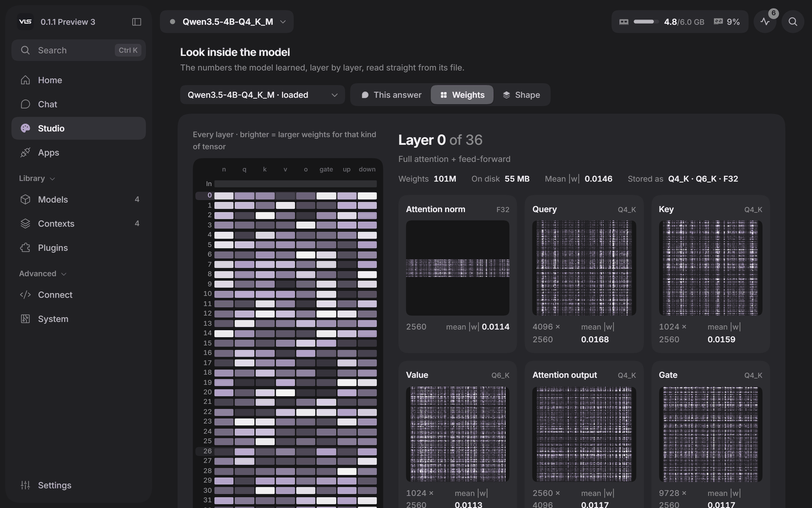Click the top-right search button
Viewport: 812px width, 508px height.
793,22
